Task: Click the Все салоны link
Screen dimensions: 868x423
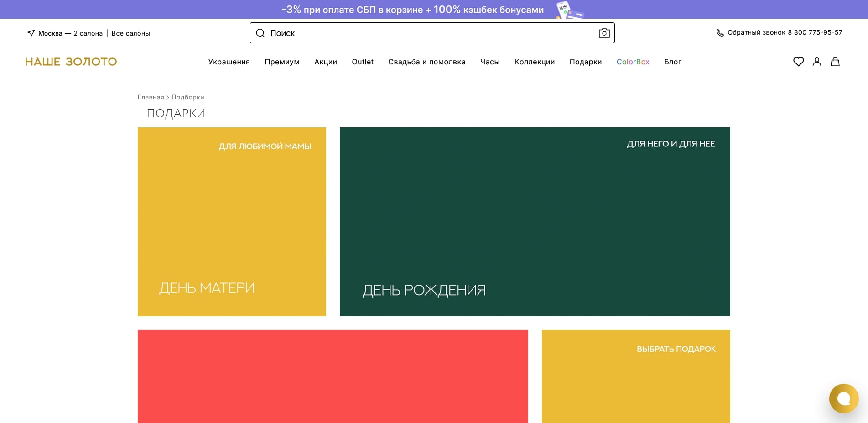Action: (130, 33)
